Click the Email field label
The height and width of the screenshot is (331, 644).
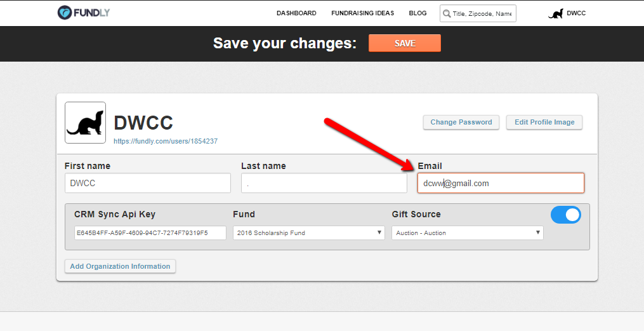tap(430, 166)
